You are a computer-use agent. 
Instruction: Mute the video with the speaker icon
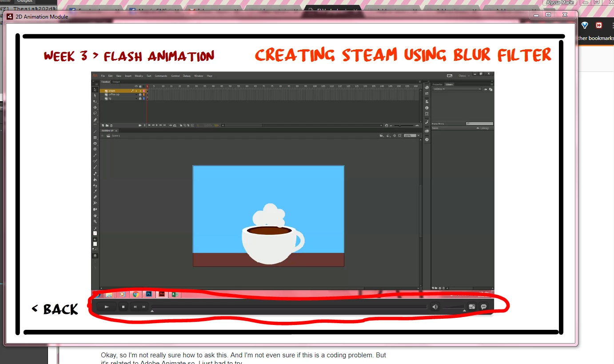[435, 307]
